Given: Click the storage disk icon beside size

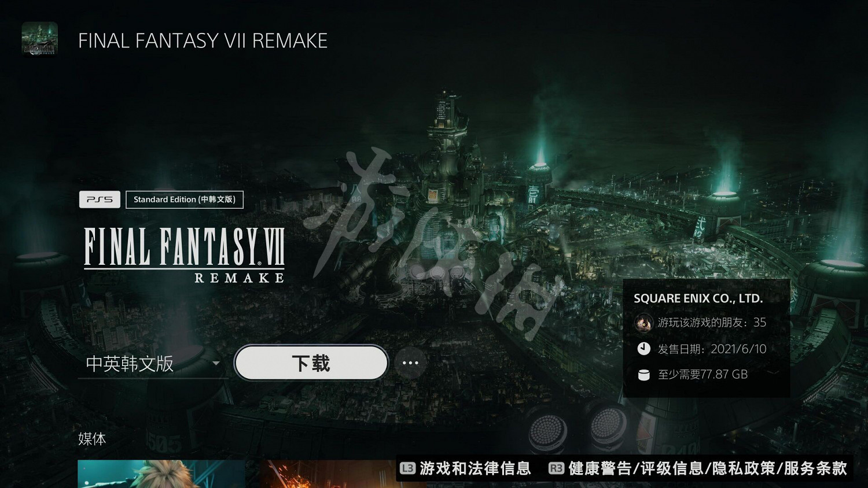Looking at the screenshot, I should tap(643, 375).
